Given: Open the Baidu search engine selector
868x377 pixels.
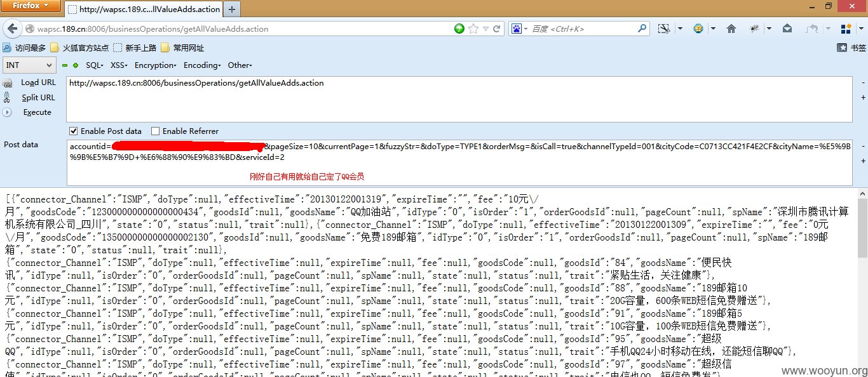Looking at the screenshot, I should click(x=519, y=29).
